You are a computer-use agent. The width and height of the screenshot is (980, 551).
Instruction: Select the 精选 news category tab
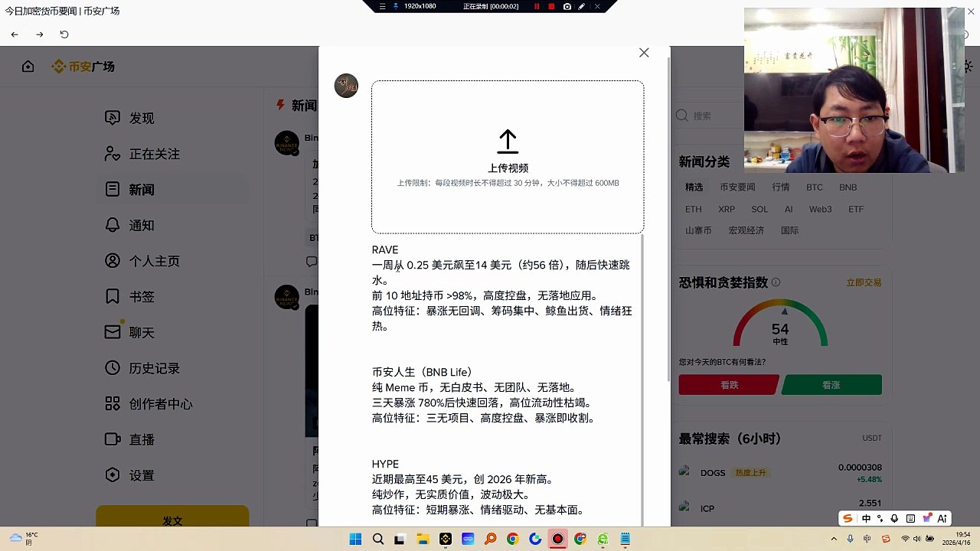click(694, 187)
